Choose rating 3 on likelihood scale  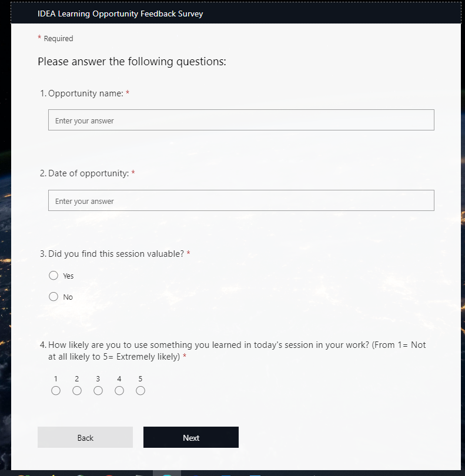[x=98, y=391]
